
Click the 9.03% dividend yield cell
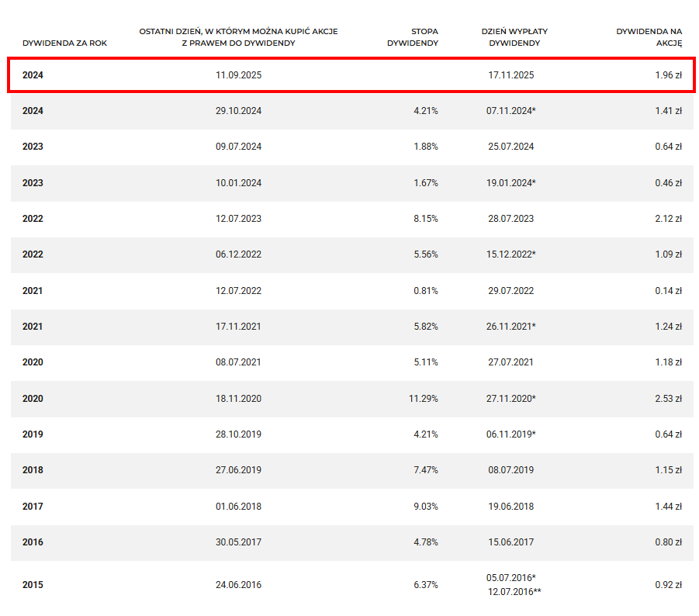point(425,507)
